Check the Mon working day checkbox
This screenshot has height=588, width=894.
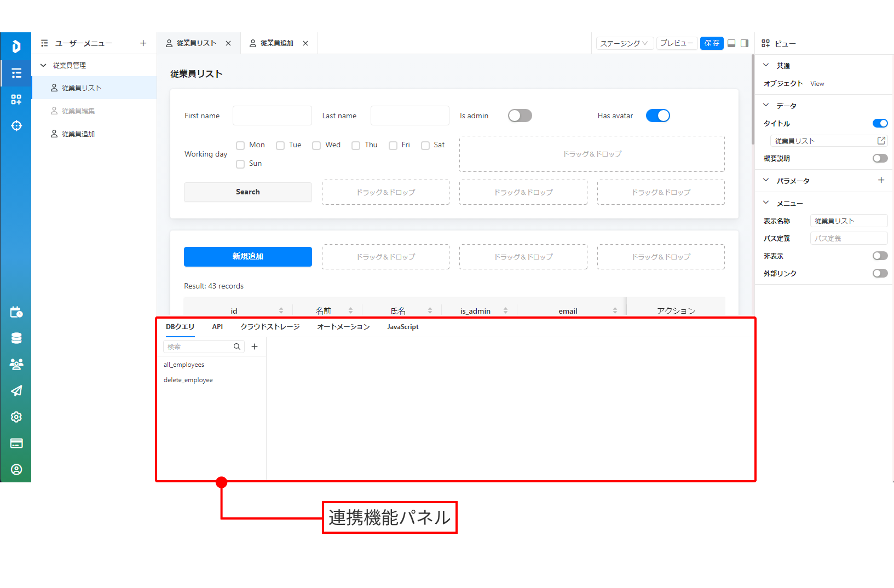click(240, 146)
